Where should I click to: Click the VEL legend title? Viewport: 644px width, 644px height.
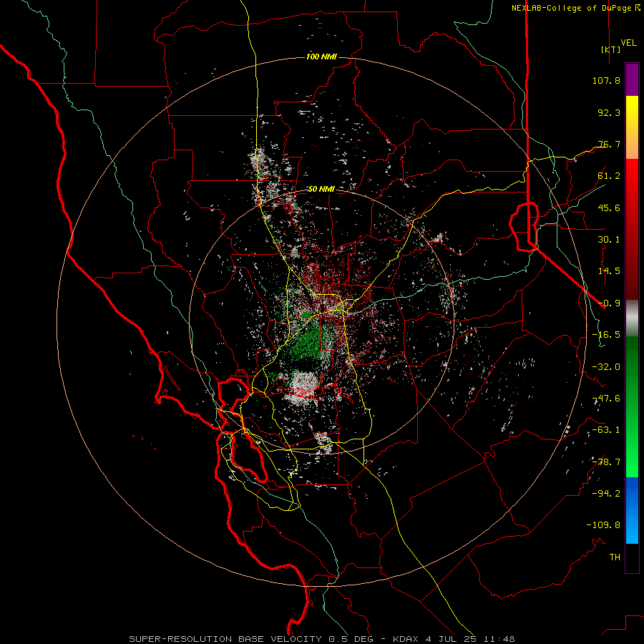(x=628, y=42)
